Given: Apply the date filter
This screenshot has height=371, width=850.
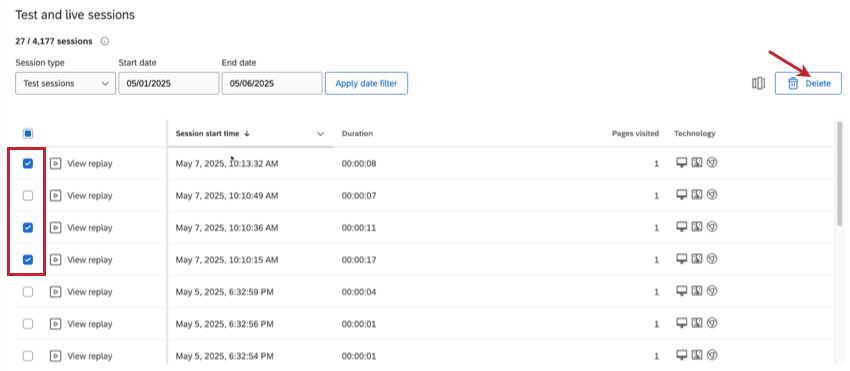Looking at the screenshot, I should pos(366,84).
